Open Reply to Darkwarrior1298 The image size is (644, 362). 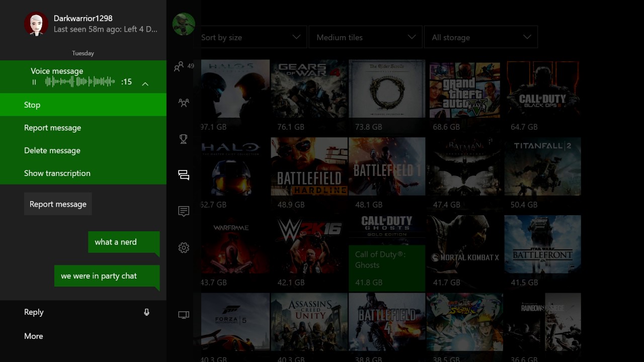pos(34,312)
